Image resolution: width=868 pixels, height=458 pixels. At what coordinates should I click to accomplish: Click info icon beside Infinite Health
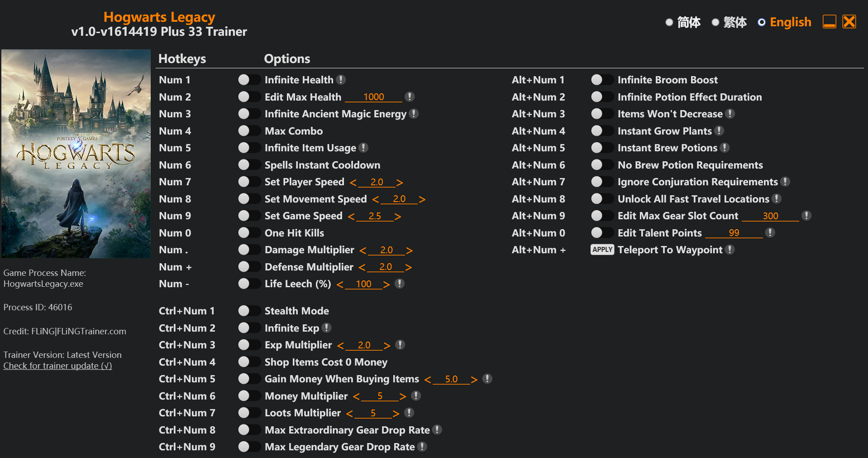(341, 80)
